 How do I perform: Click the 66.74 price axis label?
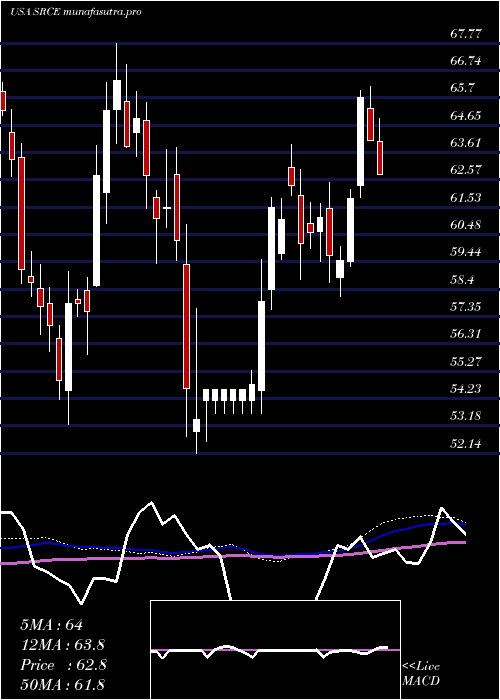pos(466,61)
